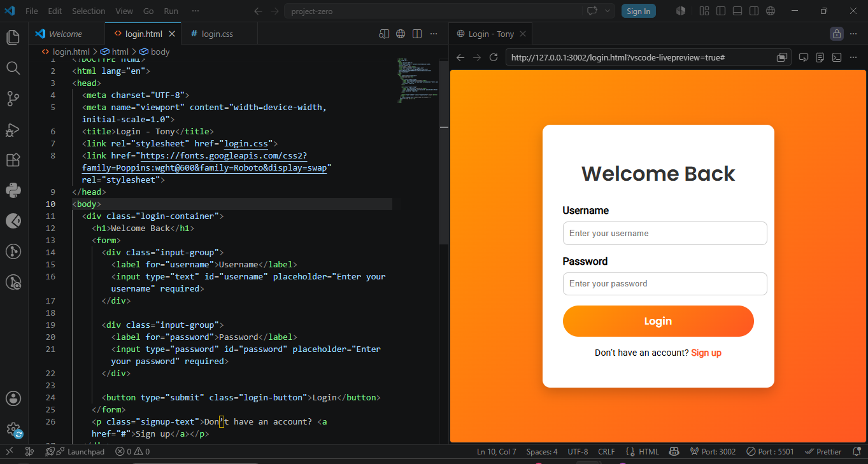Click the globe icon in title bar

[x=771, y=11]
